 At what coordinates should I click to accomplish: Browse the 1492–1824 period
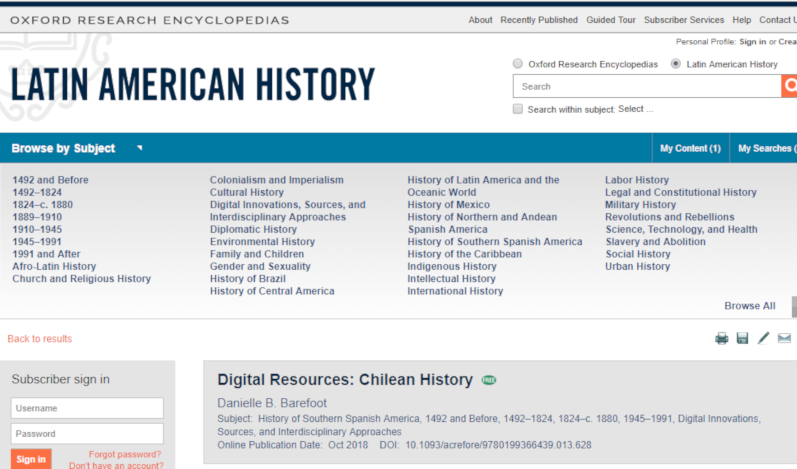click(37, 192)
